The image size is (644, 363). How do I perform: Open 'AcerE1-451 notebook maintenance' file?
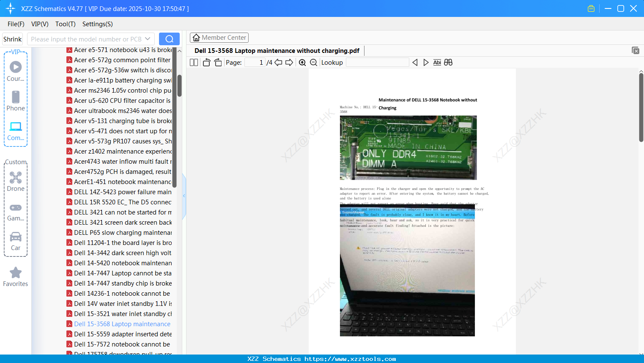tap(119, 182)
